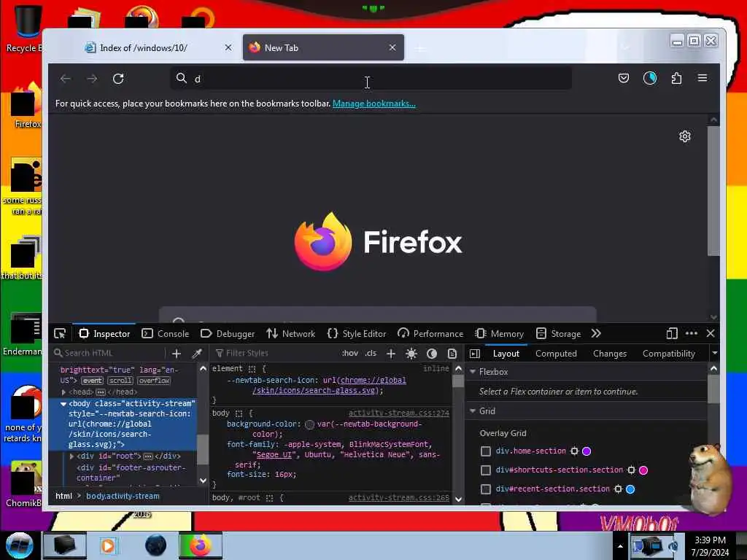Open activity-stream.css:274 source link
The height and width of the screenshot is (560, 747).
(399, 413)
